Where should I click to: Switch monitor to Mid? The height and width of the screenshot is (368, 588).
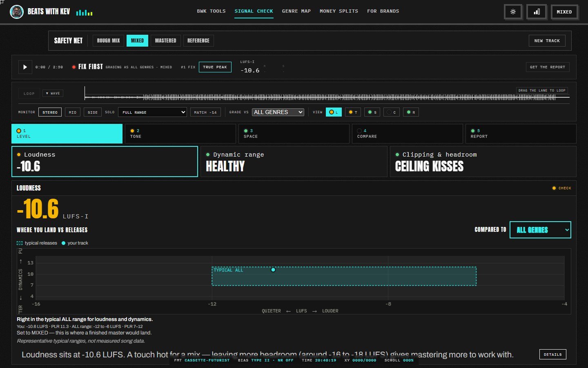pyautogui.click(x=73, y=112)
